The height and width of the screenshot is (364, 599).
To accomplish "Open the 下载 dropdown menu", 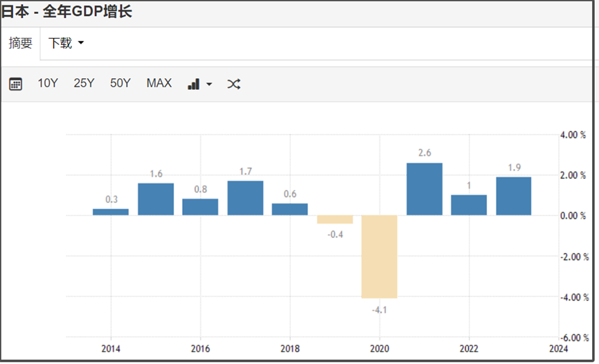I will pyautogui.click(x=66, y=43).
